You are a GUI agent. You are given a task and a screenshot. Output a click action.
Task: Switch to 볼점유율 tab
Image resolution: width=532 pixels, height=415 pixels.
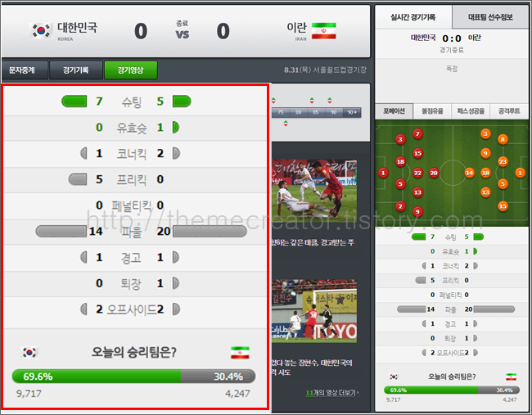[x=432, y=111]
